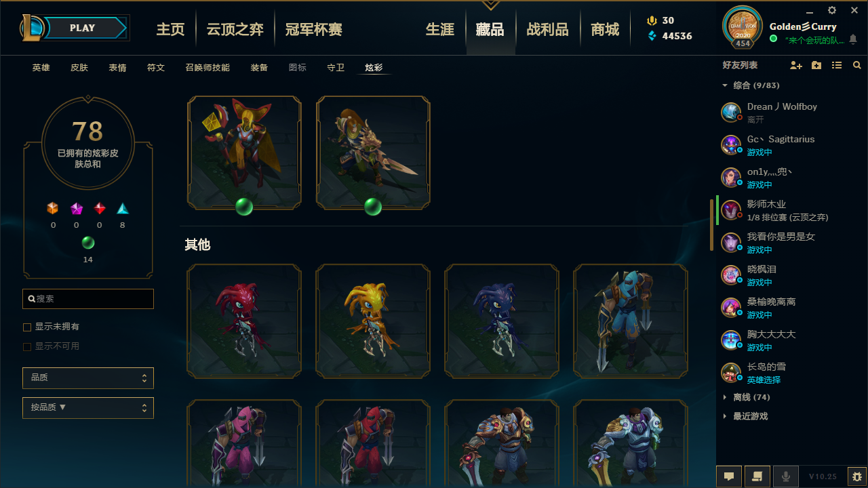Open the new friend folder icon

(x=816, y=65)
